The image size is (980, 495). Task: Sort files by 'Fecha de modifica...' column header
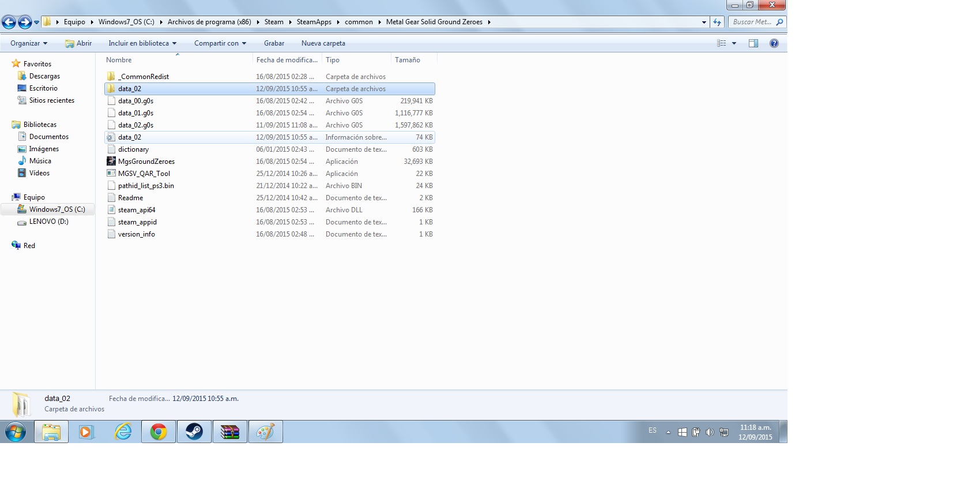click(287, 60)
